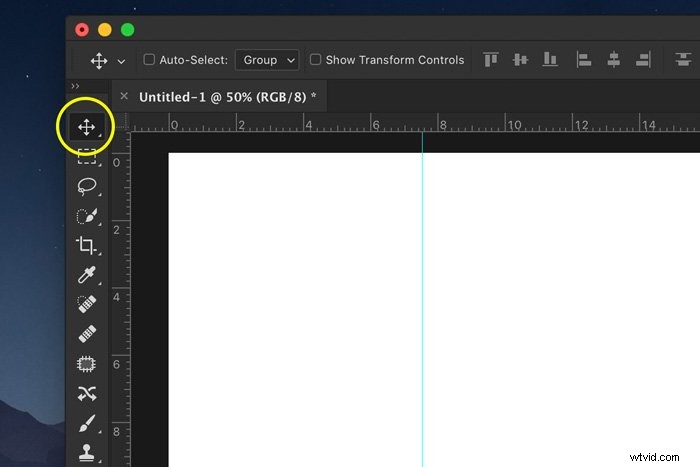Select the Clone Stamp tool
The image size is (700, 467).
[x=86, y=452]
